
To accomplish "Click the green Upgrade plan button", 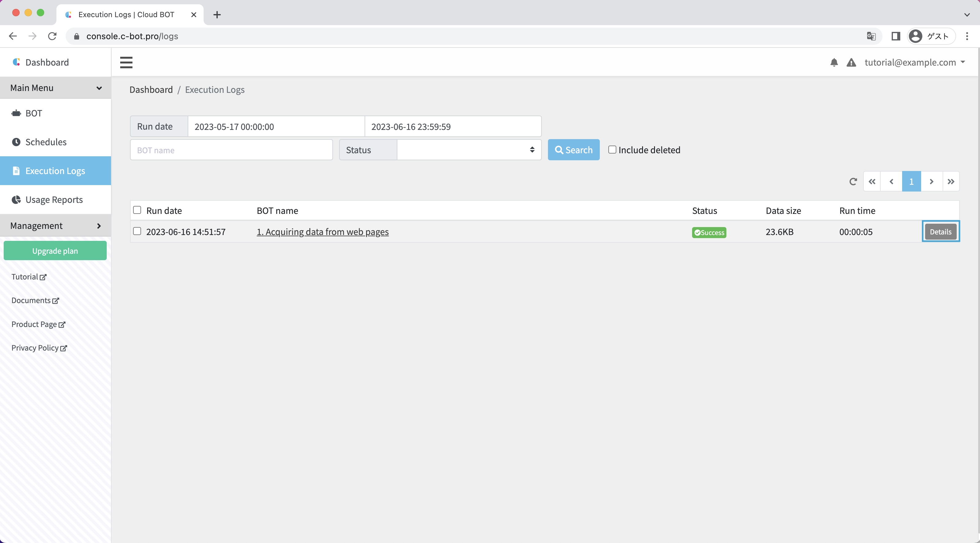I will 55,251.
